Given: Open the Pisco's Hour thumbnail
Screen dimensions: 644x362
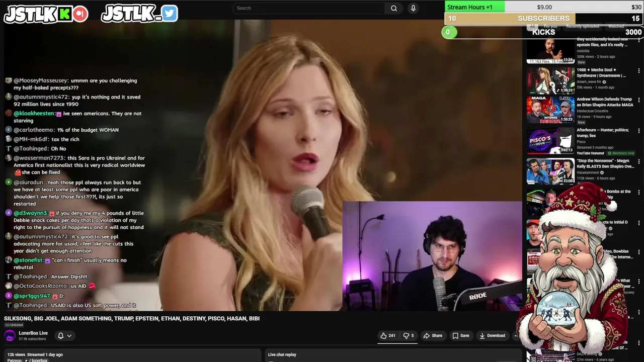Looking at the screenshot, I should coord(550,141).
